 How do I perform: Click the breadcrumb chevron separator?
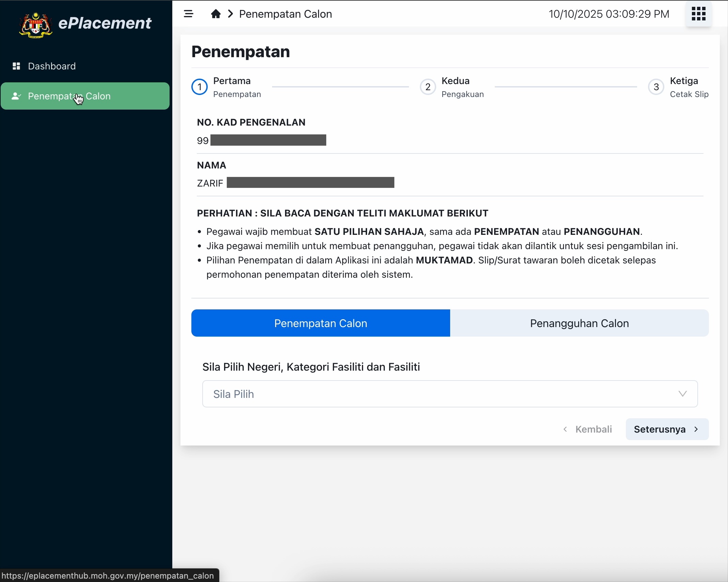point(231,14)
